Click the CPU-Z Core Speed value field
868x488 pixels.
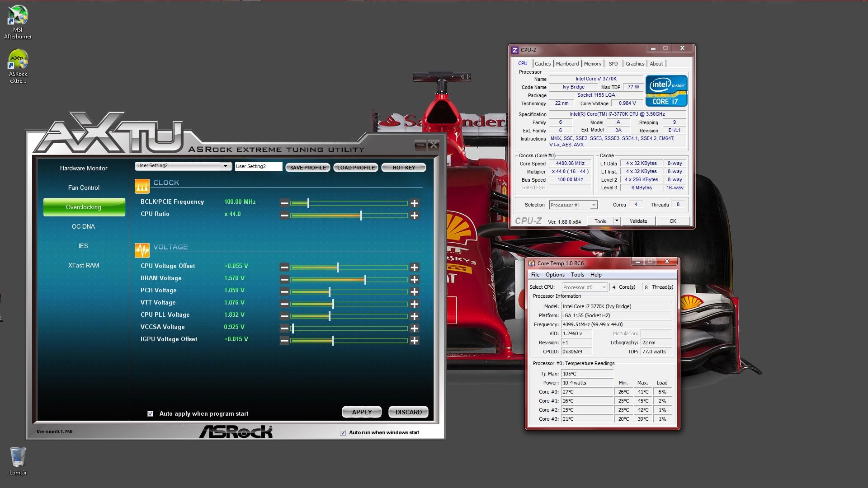(x=570, y=164)
